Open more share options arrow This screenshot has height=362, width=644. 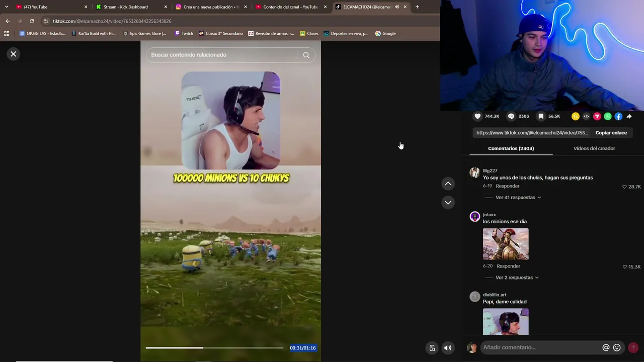[629, 116]
